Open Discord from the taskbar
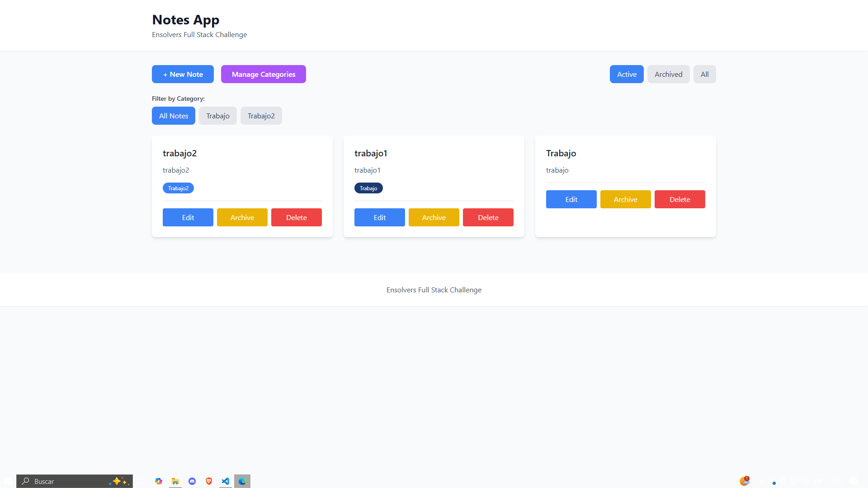This screenshot has height=488, width=868. pyautogui.click(x=192, y=481)
